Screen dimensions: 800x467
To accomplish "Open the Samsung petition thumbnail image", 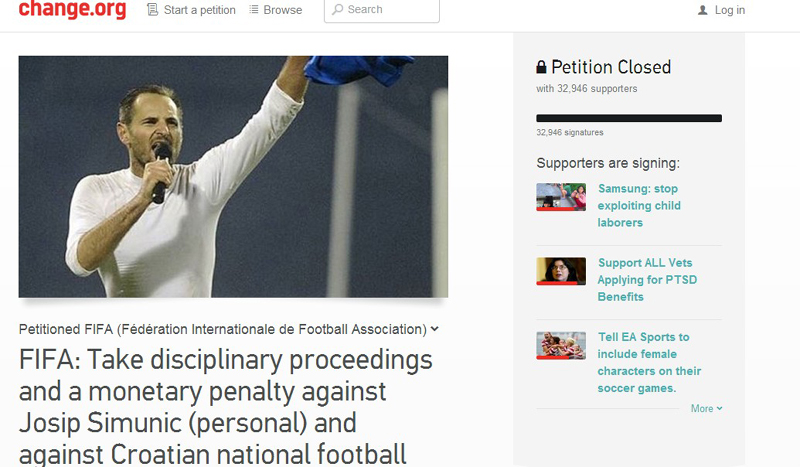I will click(561, 197).
